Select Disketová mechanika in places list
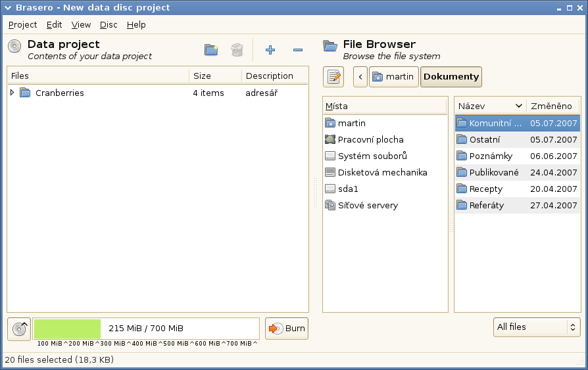The width and height of the screenshot is (588, 370). [x=385, y=172]
